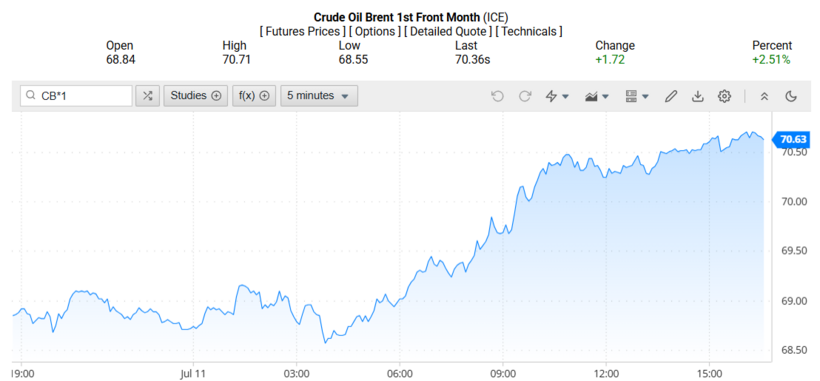Click the CB*1 symbol search field

76,96
